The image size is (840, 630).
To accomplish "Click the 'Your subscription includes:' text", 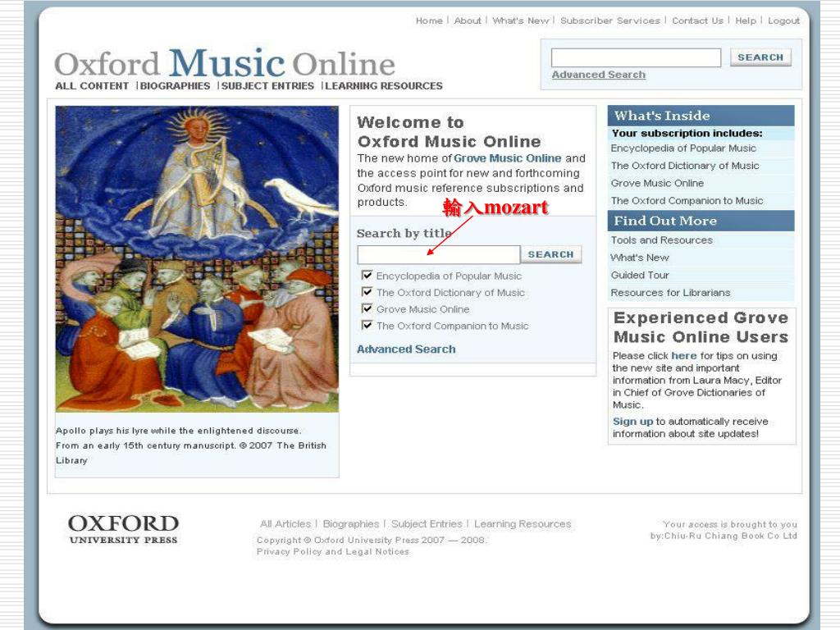I will point(687,134).
